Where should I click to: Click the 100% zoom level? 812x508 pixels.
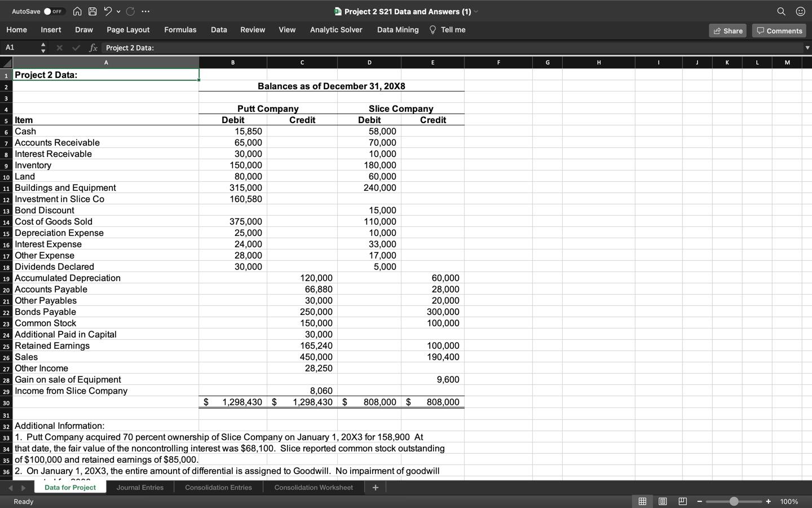coord(789,501)
